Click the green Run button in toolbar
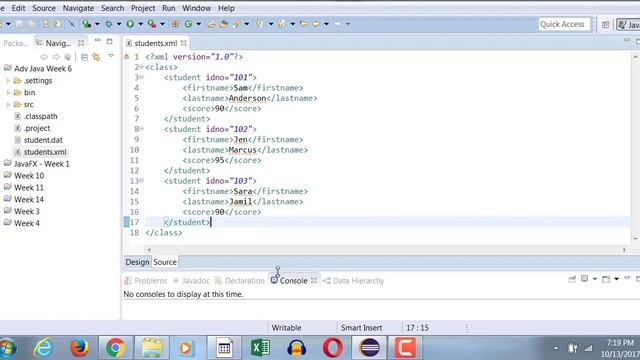The height and width of the screenshot is (360, 640). click(x=130, y=24)
